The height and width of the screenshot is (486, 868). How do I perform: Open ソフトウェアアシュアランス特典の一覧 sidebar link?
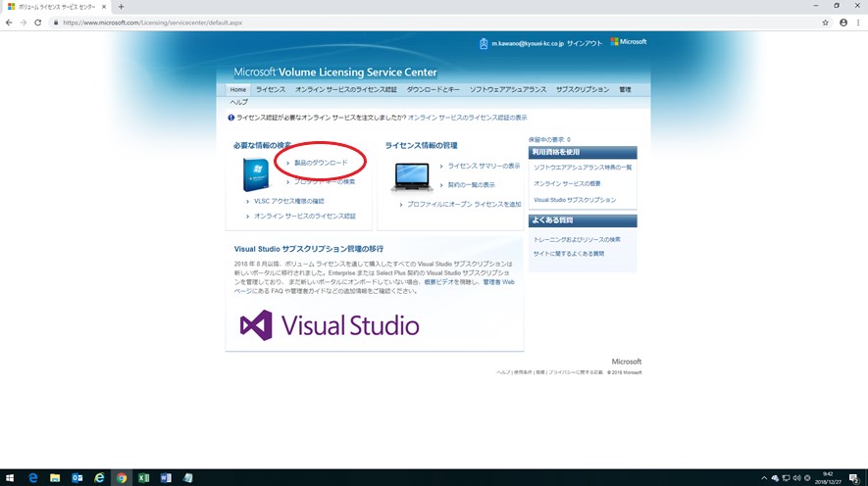coord(583,168)
